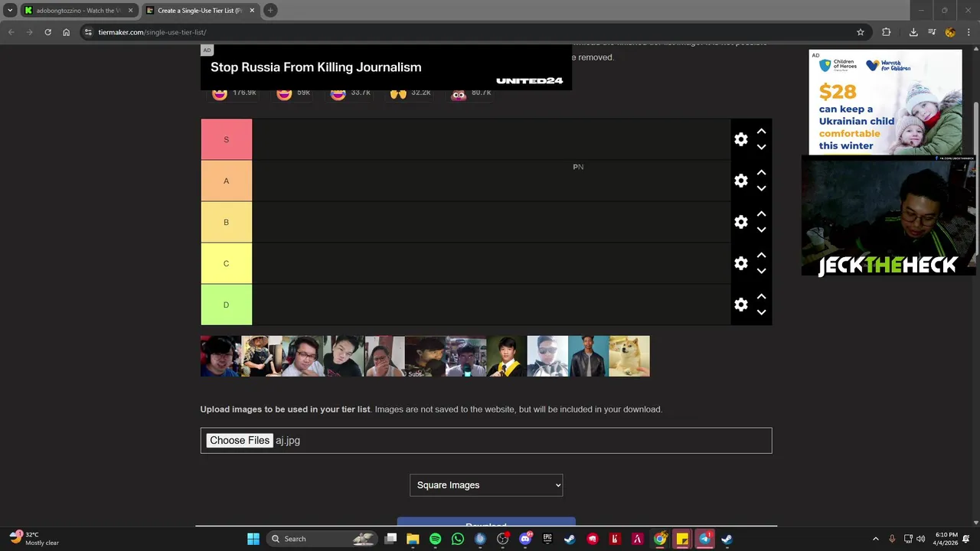Screen dimensions: 980x551
Task: Move D tier row up
Action: (x=761, y=297)
